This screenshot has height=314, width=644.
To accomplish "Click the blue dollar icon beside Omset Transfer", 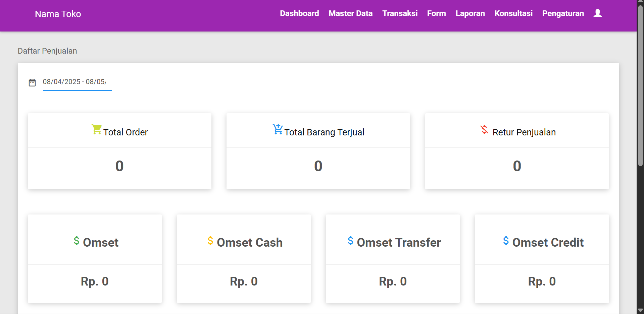I will (350, 241).
